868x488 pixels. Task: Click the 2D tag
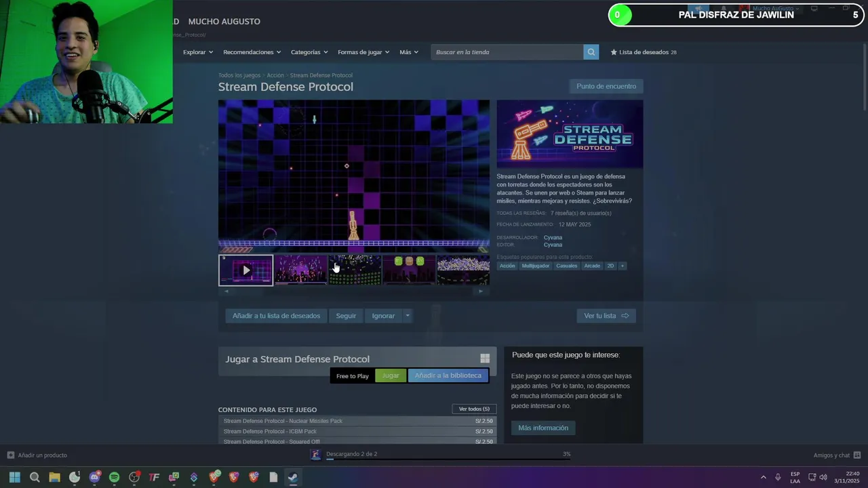click(x=610, y=266)
